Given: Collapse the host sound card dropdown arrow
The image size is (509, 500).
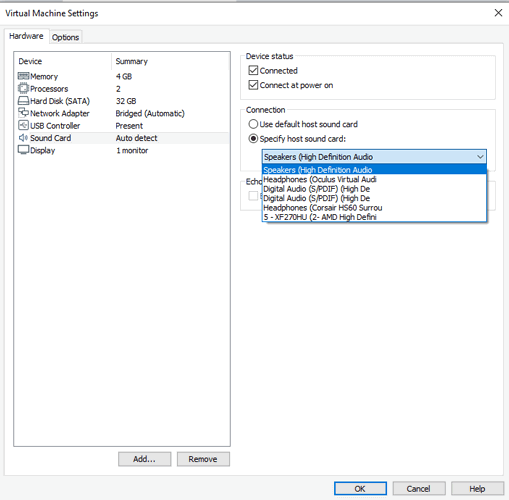Looking at the screenshot, I should click(x=480, y=157).
